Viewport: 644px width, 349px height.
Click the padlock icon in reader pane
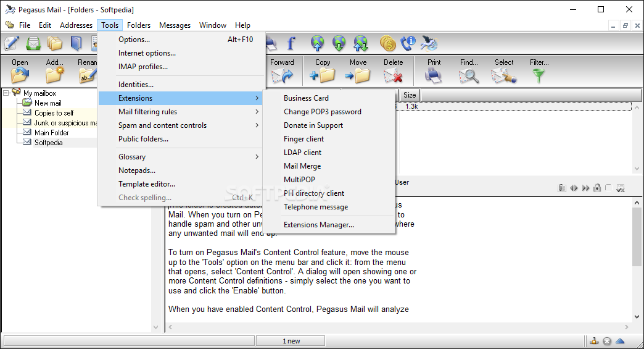tap(597, 188)
